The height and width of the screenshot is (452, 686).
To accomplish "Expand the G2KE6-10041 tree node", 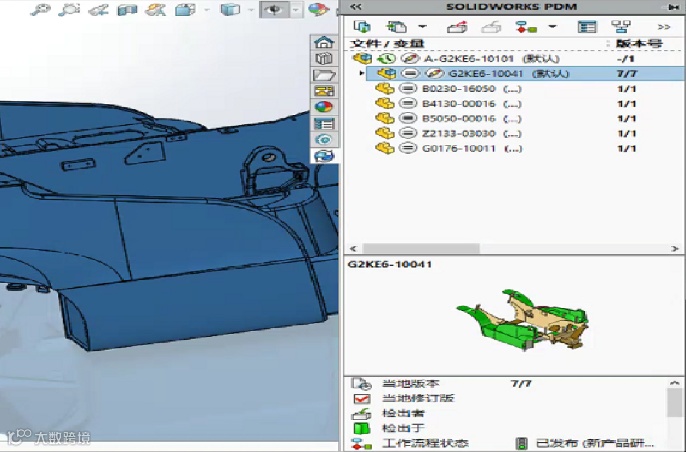I will coord(361,73).
